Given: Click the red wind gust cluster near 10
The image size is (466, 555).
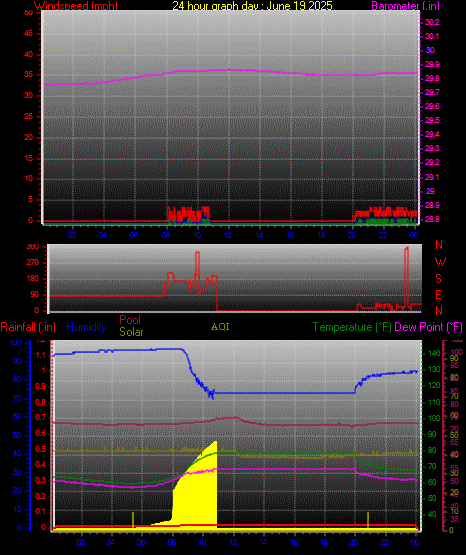Looking at the screenshot, I should coord(189,214).
